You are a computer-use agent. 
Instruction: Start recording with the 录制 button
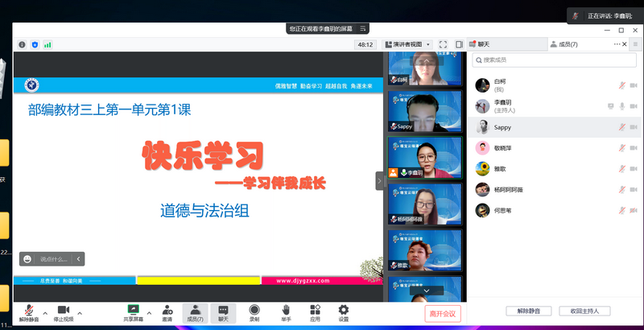254,309
